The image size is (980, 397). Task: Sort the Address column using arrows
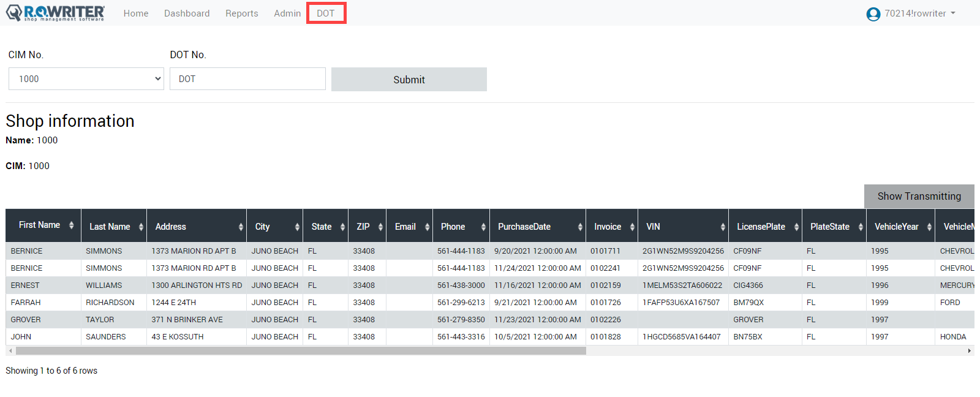click(x=241, y=227)
